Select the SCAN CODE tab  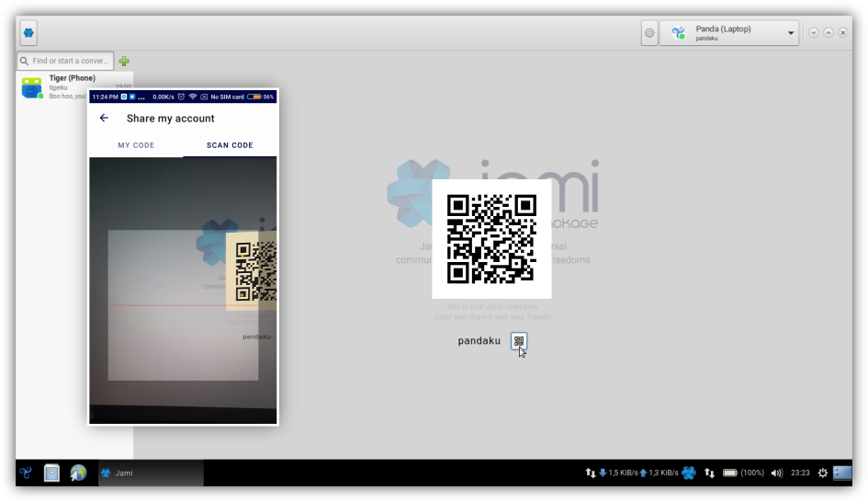[x=230, y=145]
